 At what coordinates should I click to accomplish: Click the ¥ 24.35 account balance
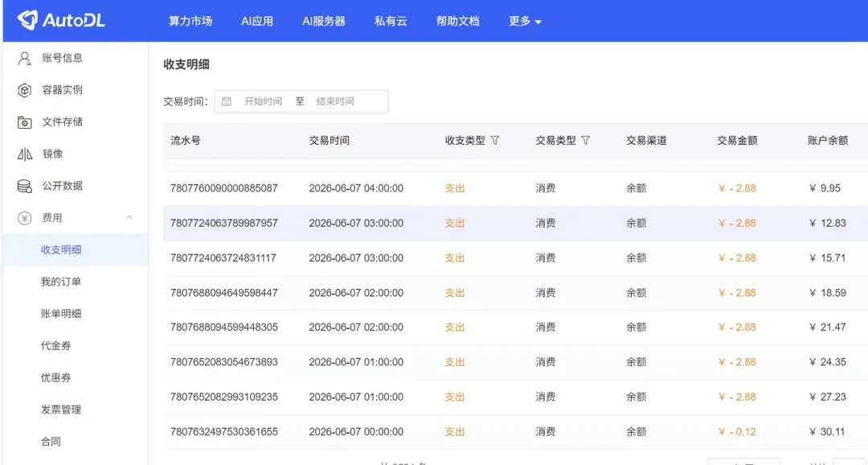(x=828, y=363)
